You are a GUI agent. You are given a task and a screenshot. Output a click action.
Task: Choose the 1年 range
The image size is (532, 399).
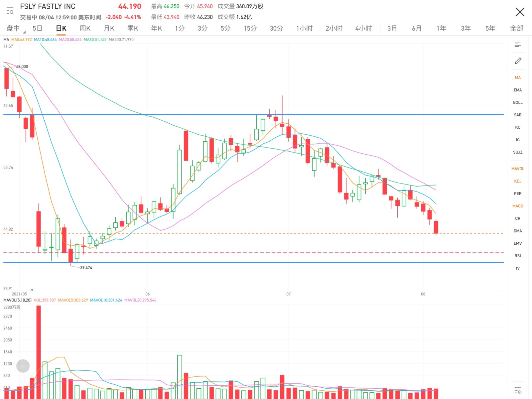441,29
